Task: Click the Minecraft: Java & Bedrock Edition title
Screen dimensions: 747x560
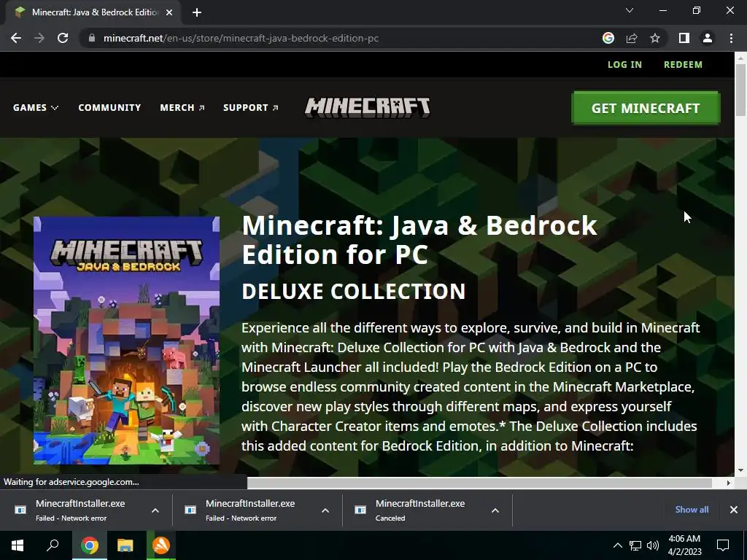Action: (419, 239)
